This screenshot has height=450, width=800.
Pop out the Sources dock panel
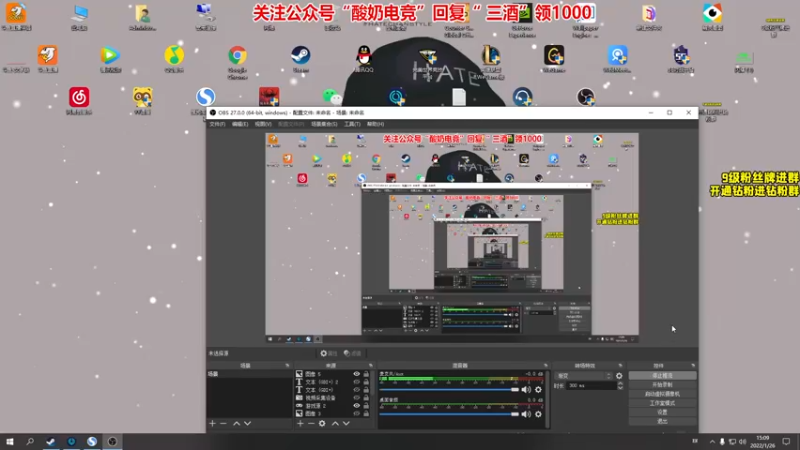click(371, 366)
